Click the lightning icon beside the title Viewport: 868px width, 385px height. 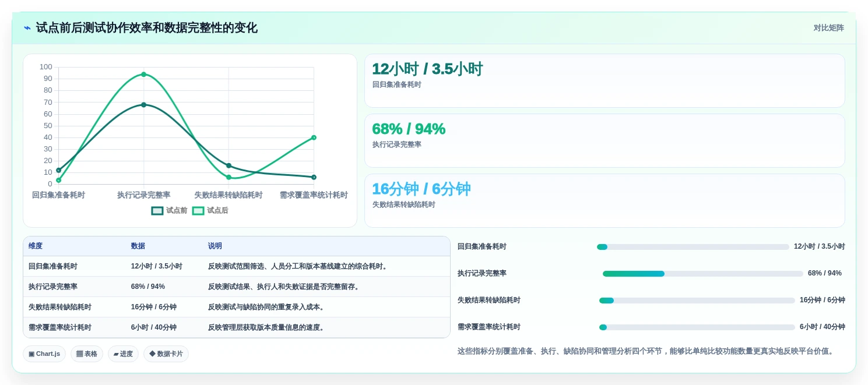[x=27, y=28]
